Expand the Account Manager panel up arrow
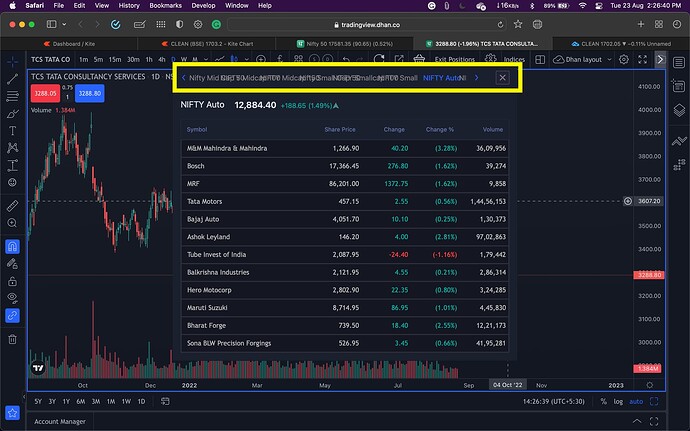 click(636, 421)
